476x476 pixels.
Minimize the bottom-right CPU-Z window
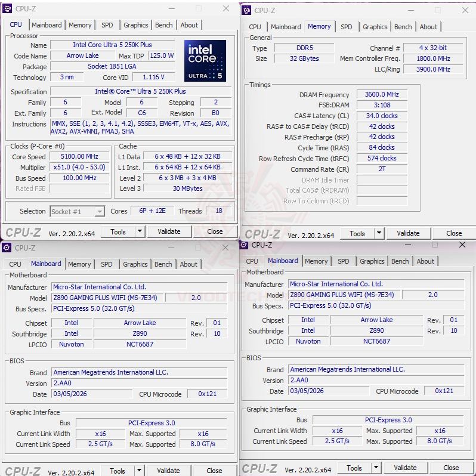(x=408, y=245)
